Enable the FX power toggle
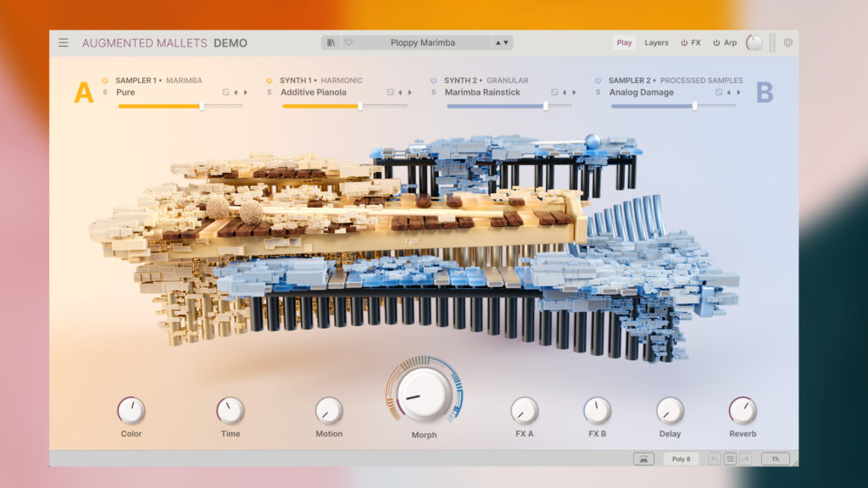This screenshot has width=868, height=488. (684, 42)
